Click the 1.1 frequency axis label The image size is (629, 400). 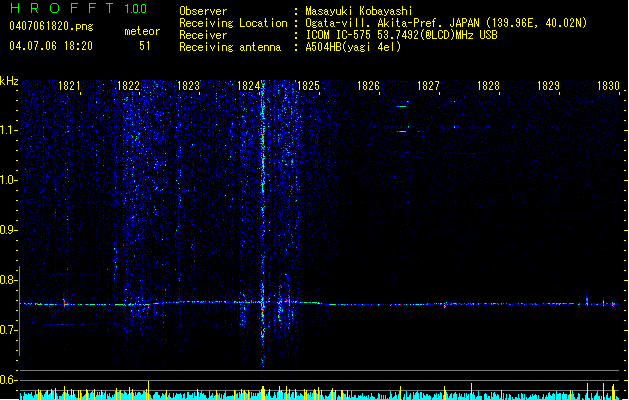coord(9,130)
